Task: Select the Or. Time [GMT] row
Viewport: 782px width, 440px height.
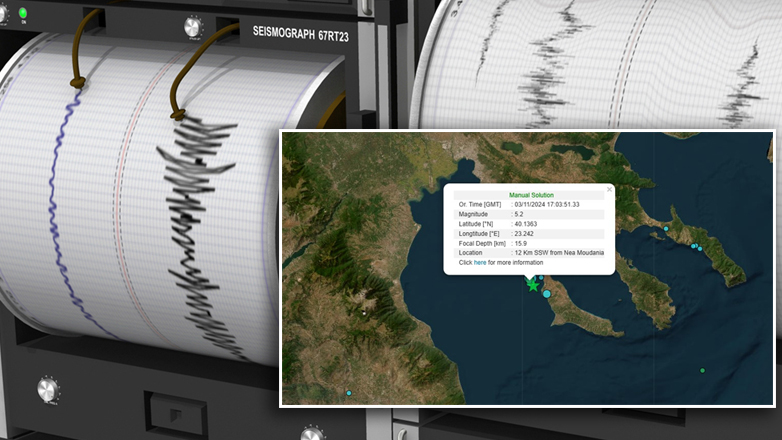Action: point(530,204)
